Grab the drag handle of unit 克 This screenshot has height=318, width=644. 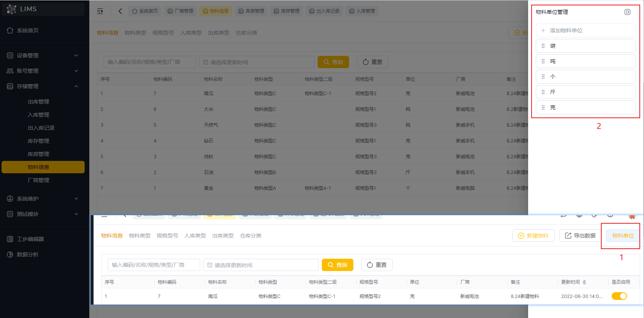click(543, 107)
